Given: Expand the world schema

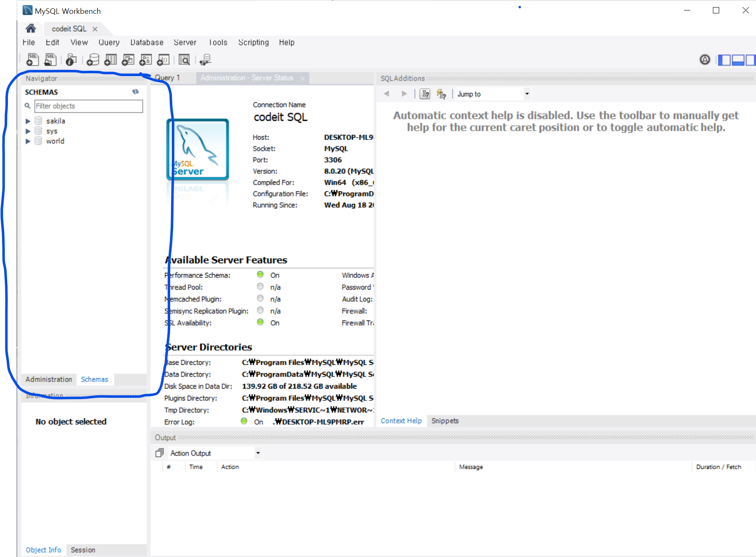Looking at the screenshot, I should (28, 141).
